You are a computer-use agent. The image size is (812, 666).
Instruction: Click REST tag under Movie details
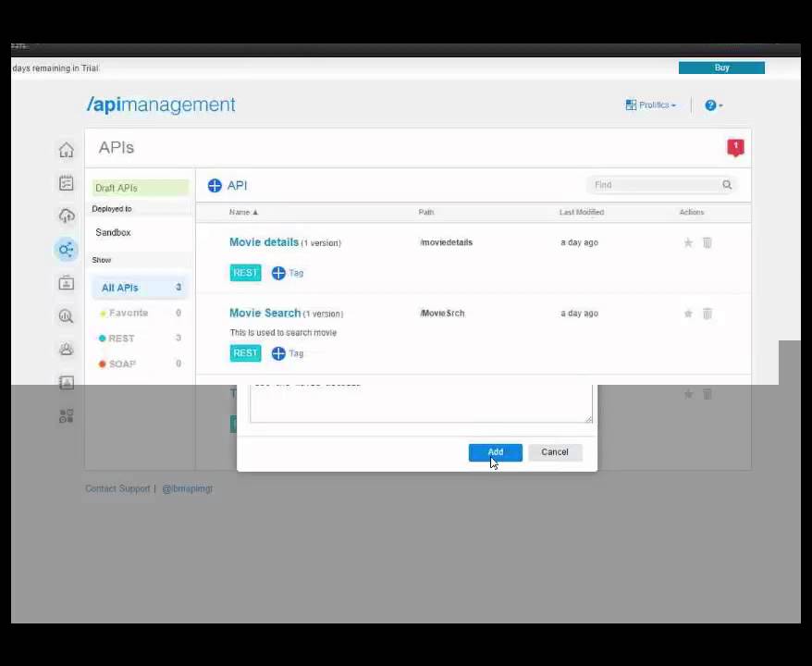(x=245, y=273)
